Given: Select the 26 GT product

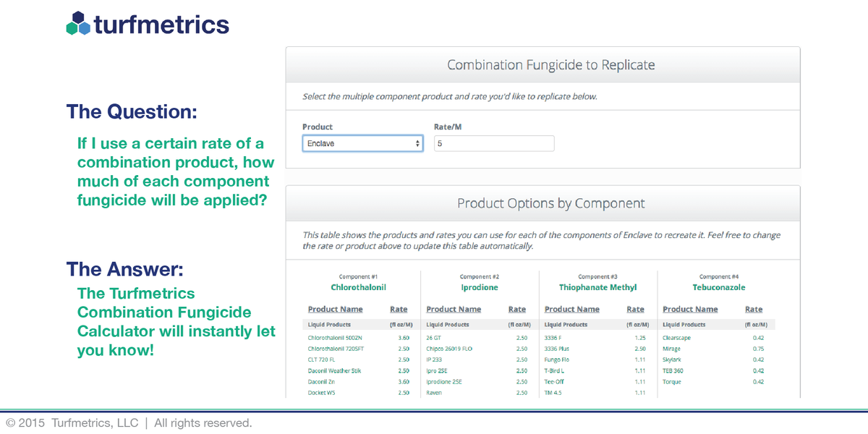Looking at the screenshot, I should [x=433, y=338].
